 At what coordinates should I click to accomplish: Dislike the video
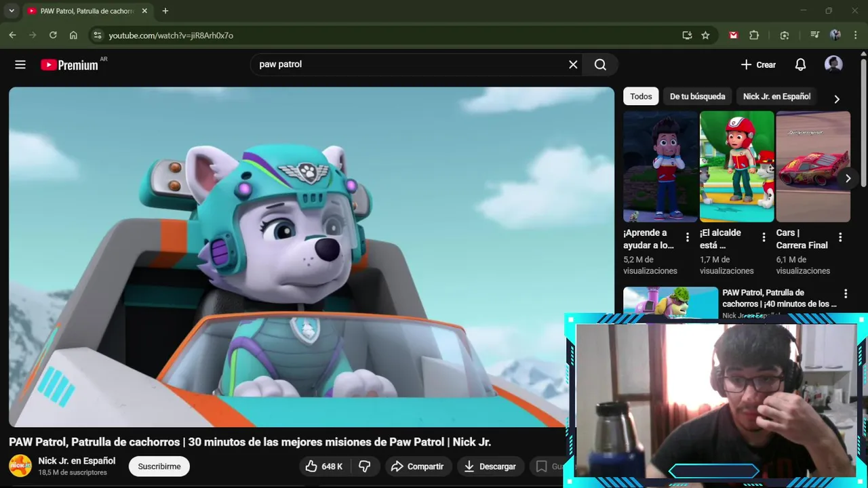pyautogui.click(x=365, y=466)
